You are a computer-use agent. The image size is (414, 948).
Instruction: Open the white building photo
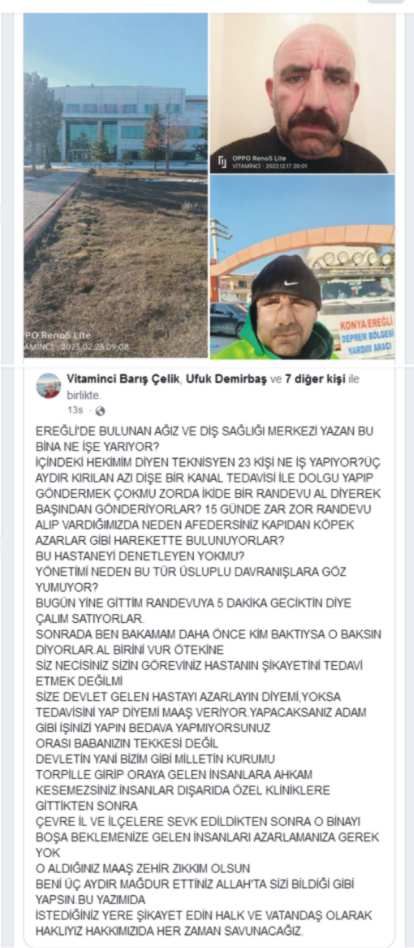(115, 185)
